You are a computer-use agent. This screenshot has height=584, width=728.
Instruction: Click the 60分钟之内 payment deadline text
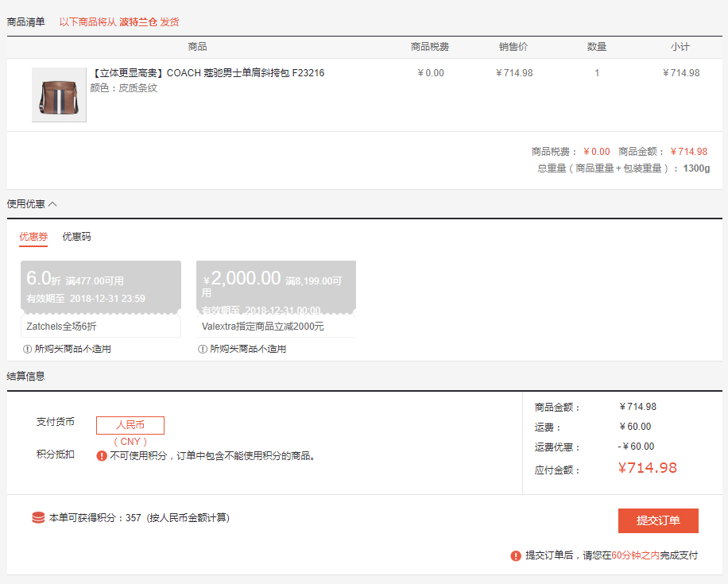635,555
